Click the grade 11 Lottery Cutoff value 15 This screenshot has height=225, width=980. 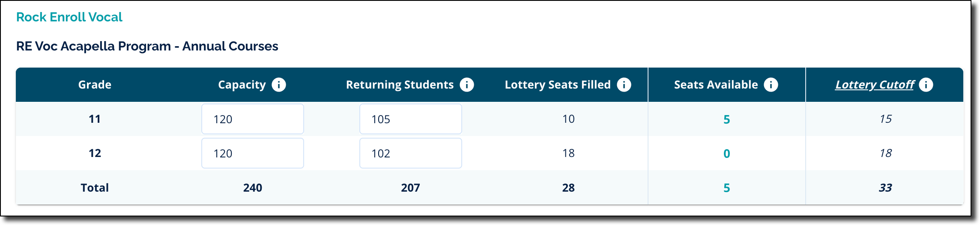[x=885, y=119]
